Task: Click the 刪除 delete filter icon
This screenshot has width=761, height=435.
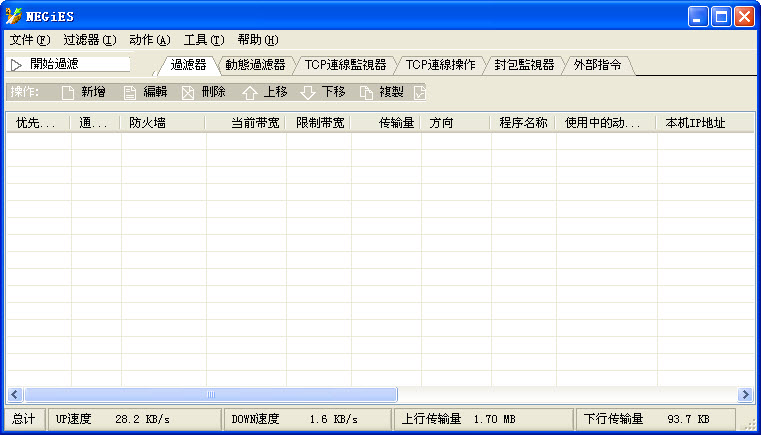Action: coord(187,92)
